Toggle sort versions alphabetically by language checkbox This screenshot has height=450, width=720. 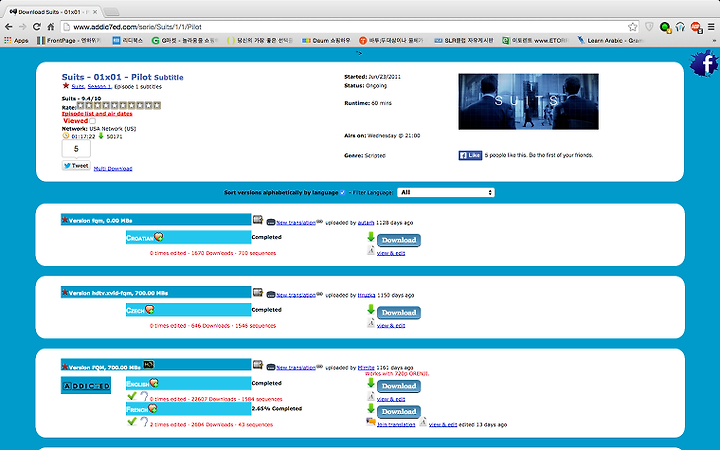point(343,192)
